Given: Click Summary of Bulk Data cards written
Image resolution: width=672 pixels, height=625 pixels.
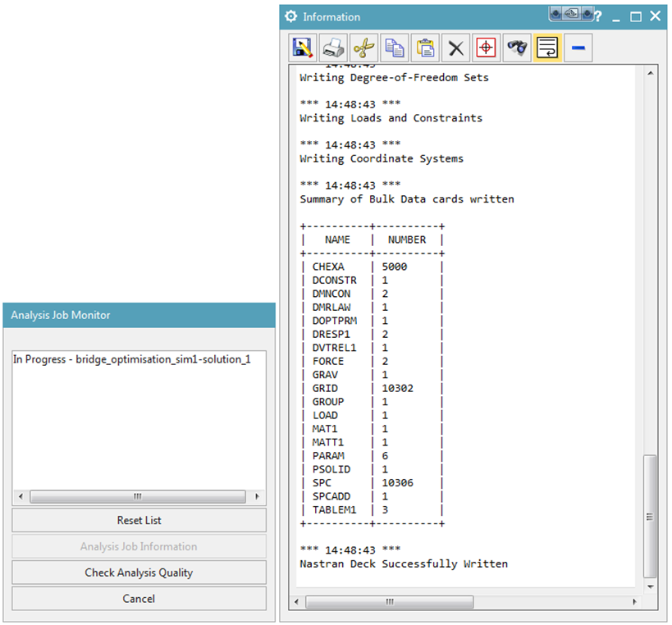Looking at the screenshot, I should click(407, 199).
